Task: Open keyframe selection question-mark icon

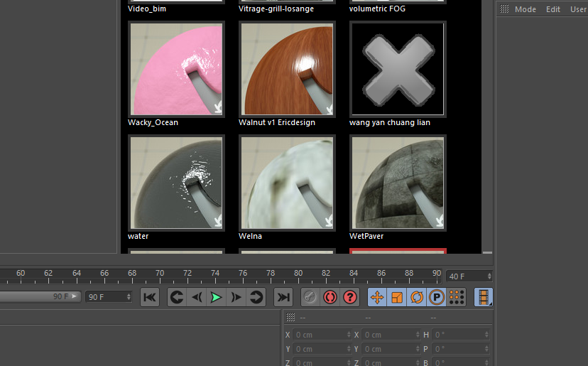Action: (x=350, y=297)
